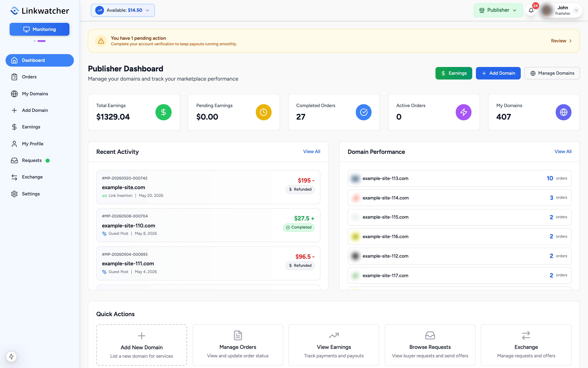
Task: Click example-site-114.com domain row
Action: point(459,198)
